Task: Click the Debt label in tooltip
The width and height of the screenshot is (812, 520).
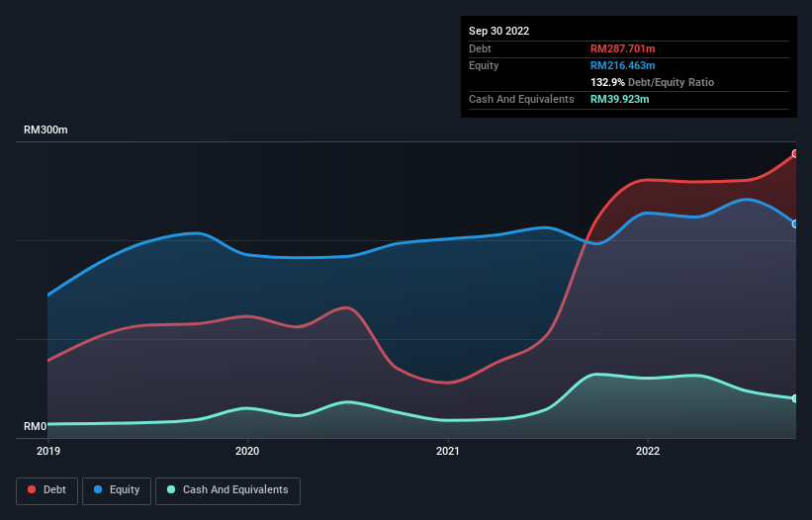Action: point(480,48)
